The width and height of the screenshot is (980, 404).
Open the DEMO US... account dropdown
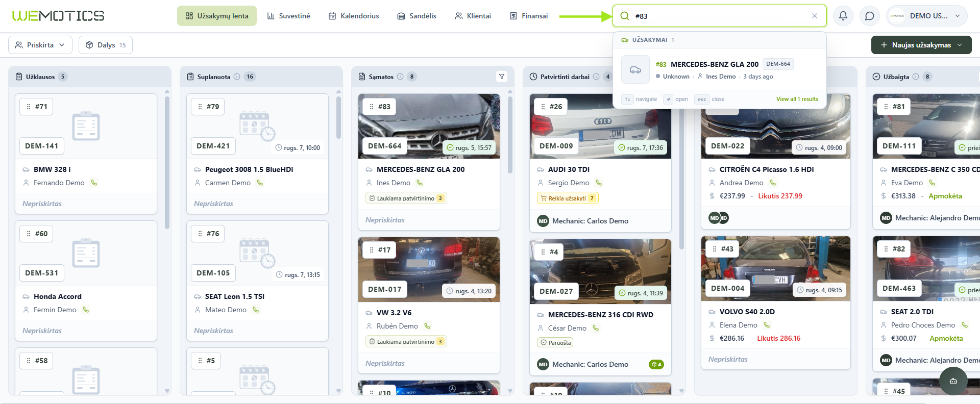[x=927, y=16]
